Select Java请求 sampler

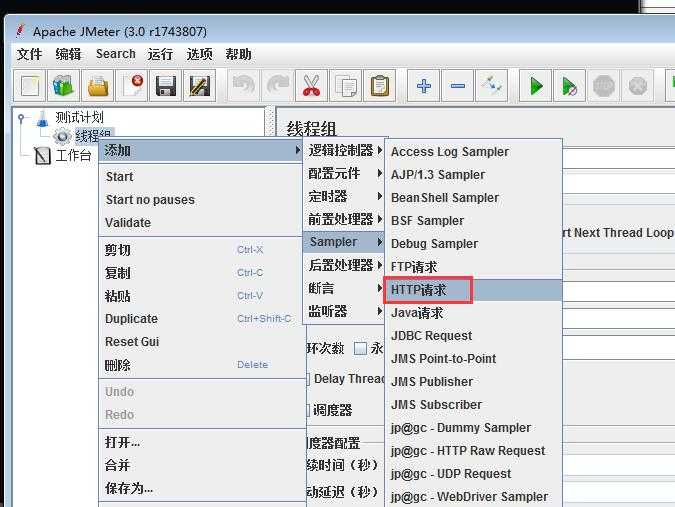(x=474, y=313)
